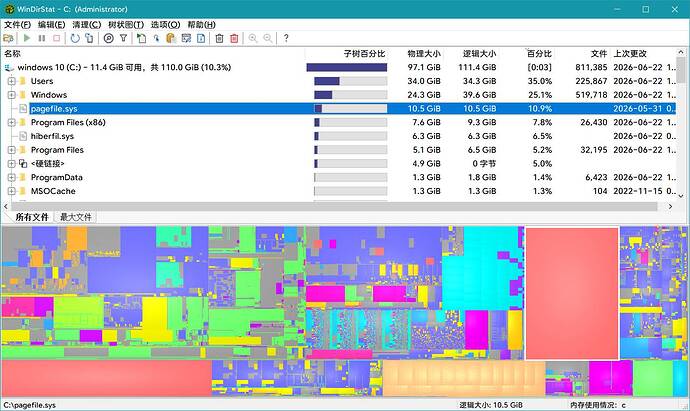The height and width of the screenshot is (411, 690).
Task: Click the refresh selected circular arrow icon
Action: (x=75, y=38)
